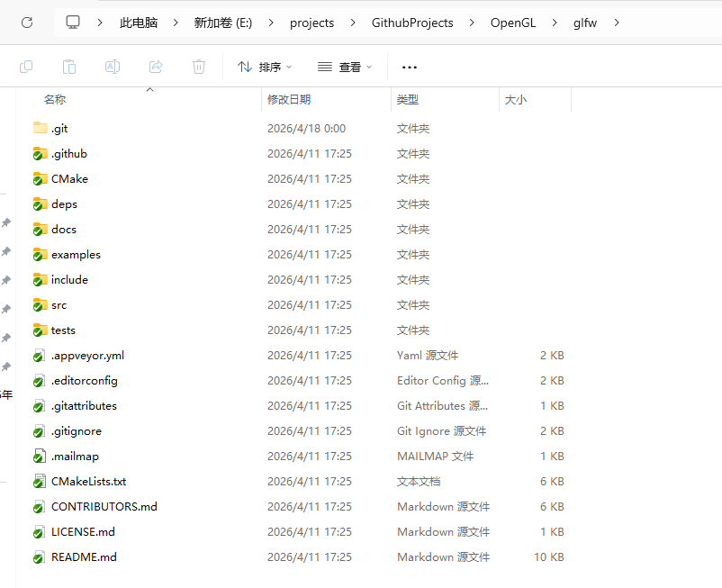722x588 pixels.
Task: Select the LICENSE.md file icon
Action: click(39, 532)
